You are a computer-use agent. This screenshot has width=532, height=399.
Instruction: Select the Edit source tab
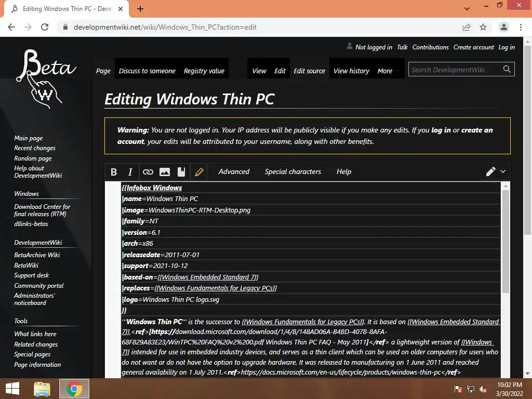(x=309, y=71)
